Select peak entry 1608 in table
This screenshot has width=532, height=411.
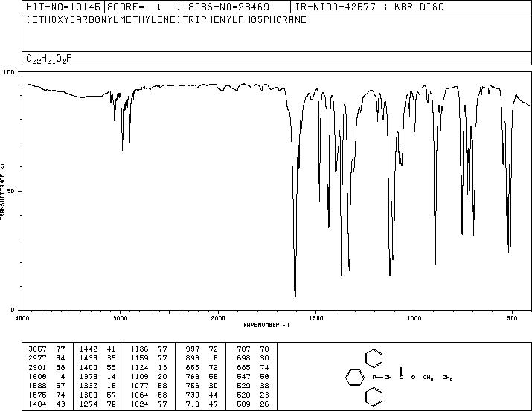tap(47, 376)
